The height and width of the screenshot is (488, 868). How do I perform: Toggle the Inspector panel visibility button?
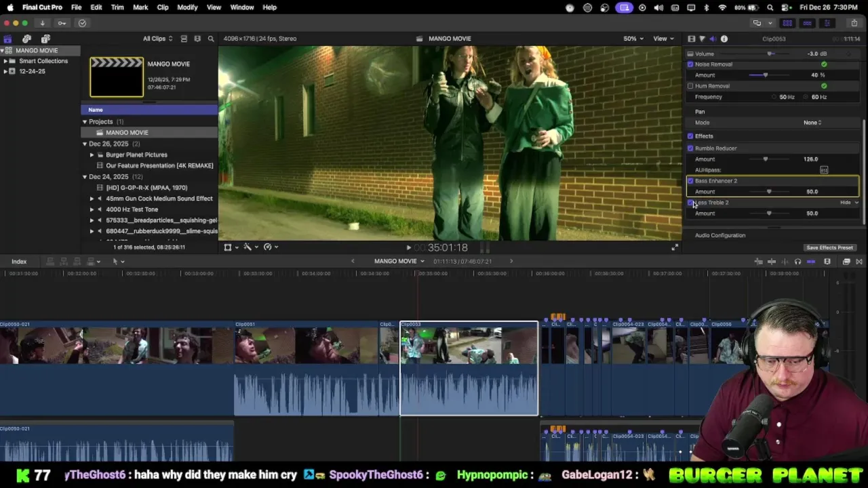(x=827, y=23)
